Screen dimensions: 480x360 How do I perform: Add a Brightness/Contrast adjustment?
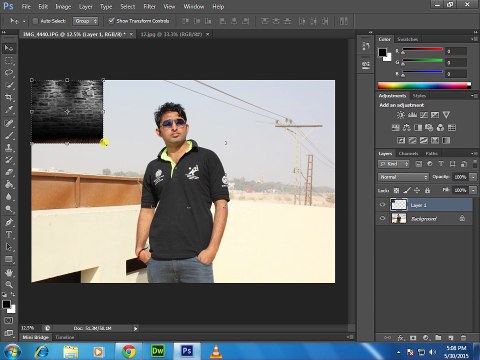[401, 115]
